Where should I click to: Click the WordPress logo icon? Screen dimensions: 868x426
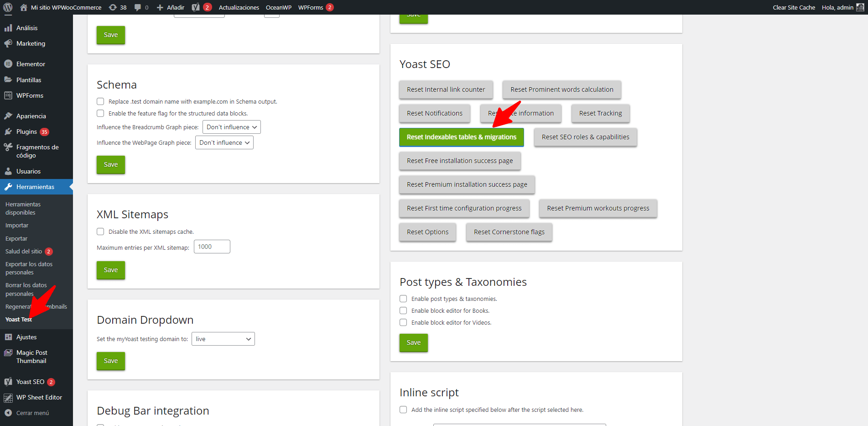coord(8,7)
